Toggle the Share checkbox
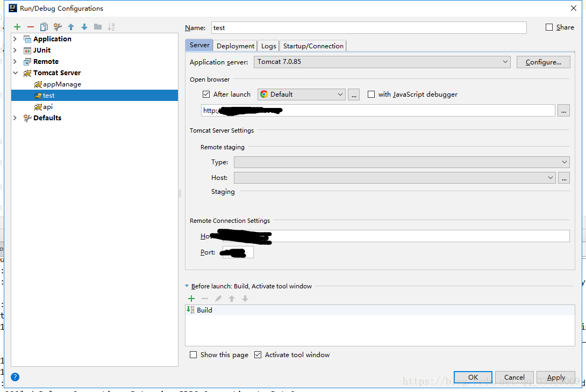The width and height of the screenshot is (586, 392). [549, 27]
